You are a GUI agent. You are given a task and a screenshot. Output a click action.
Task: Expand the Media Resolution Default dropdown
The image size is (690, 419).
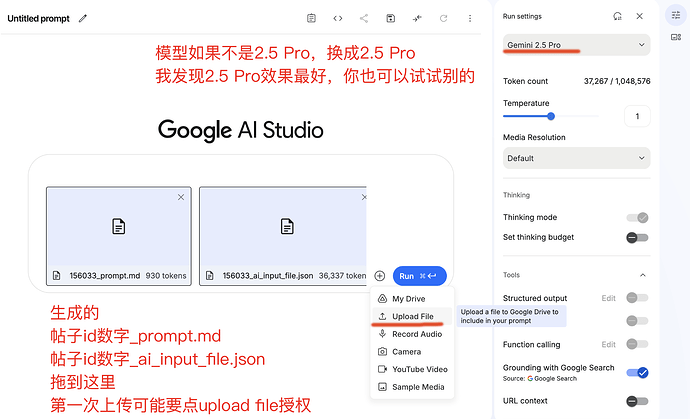point(576,158)
